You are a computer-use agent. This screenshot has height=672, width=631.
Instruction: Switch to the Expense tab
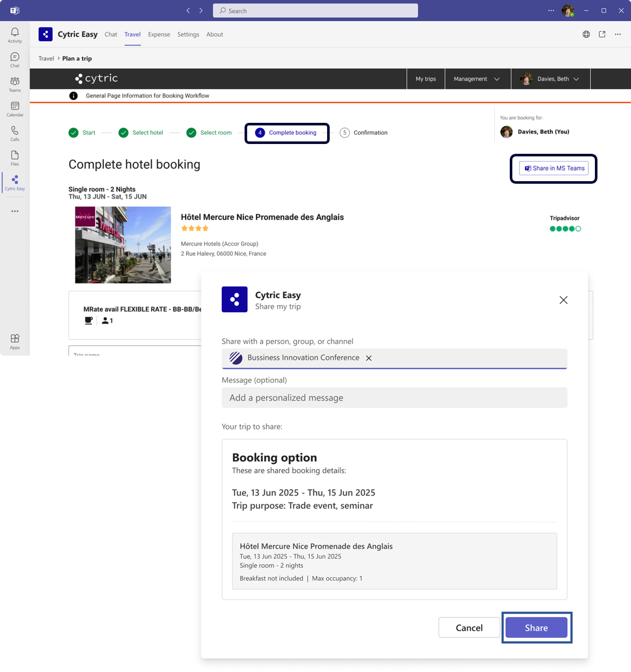(x=159, y=35)
